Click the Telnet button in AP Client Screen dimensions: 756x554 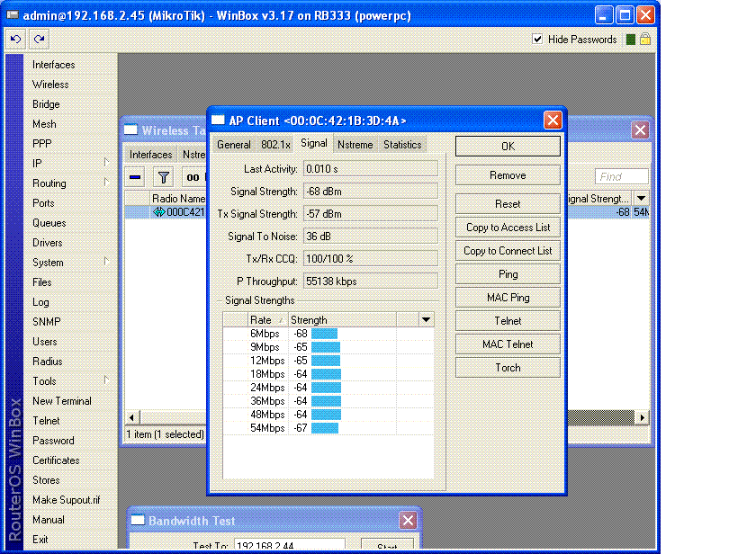[x=508, y=321]
